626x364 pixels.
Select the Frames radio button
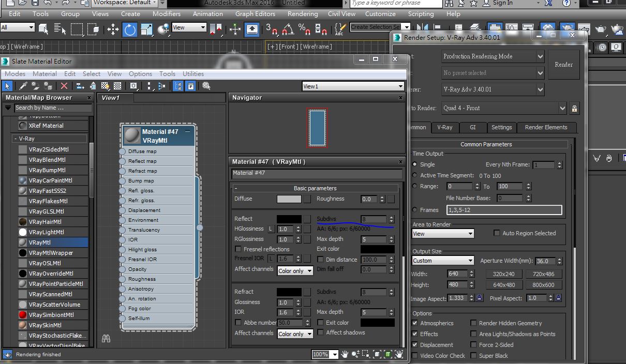click(414, 210)
